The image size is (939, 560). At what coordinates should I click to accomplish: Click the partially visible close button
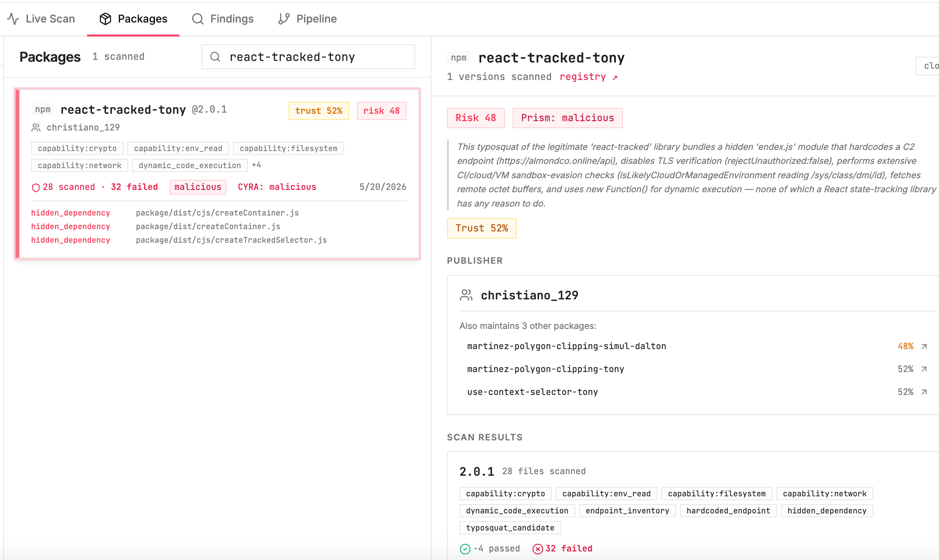927,66
